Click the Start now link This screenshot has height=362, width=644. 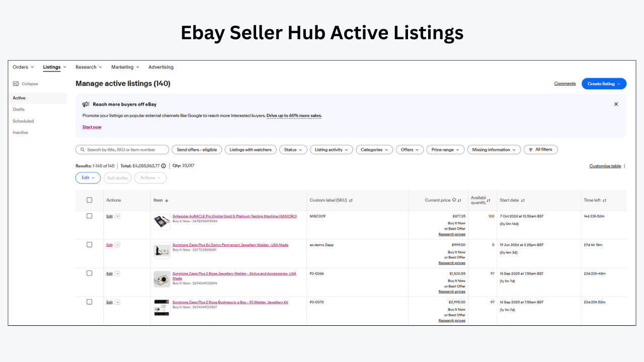pyautogui.click(x=92, y=127)
